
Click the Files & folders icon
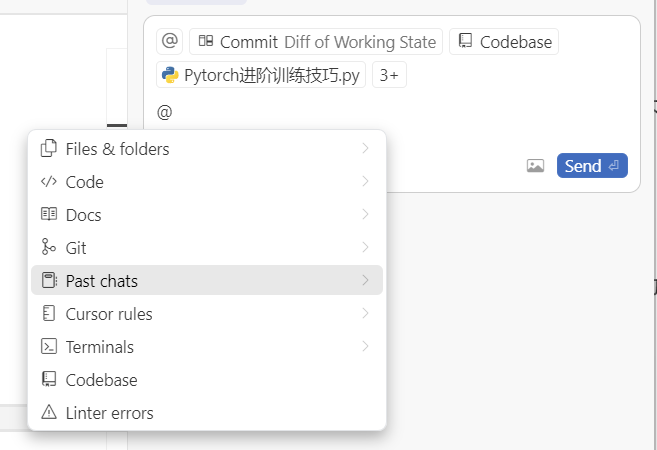(x=48, y=149)
